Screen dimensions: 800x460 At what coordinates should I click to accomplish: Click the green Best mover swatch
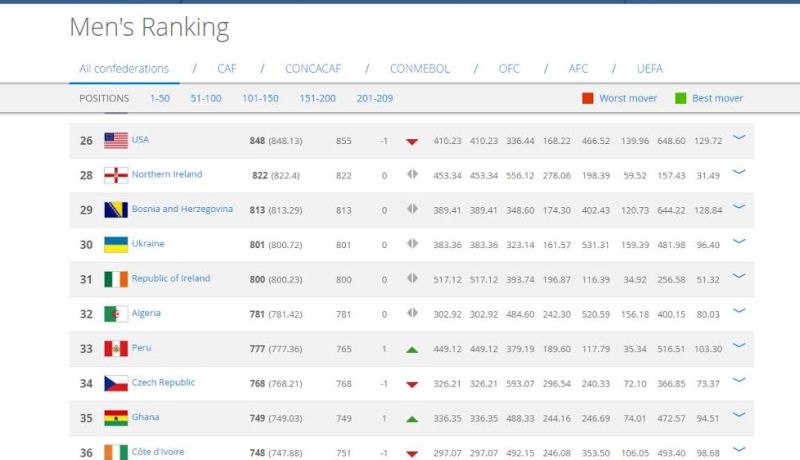point(681,98)
